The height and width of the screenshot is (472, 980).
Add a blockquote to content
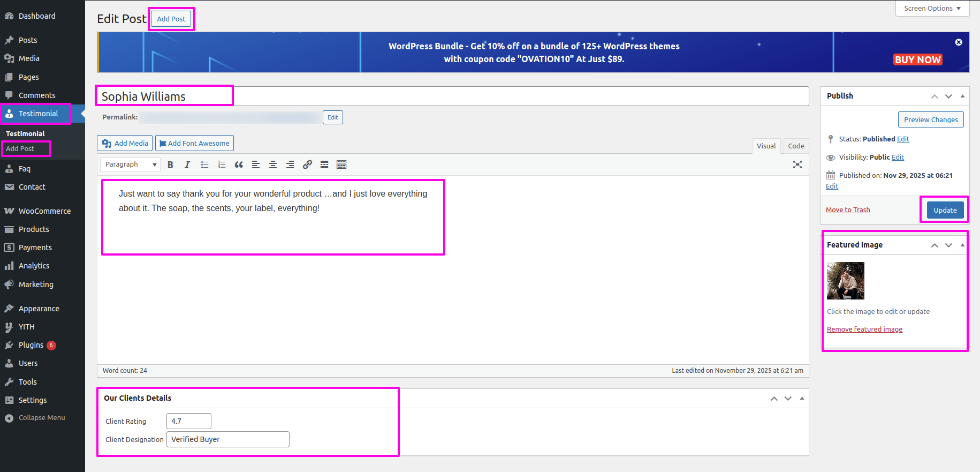(x=239, y=165)
